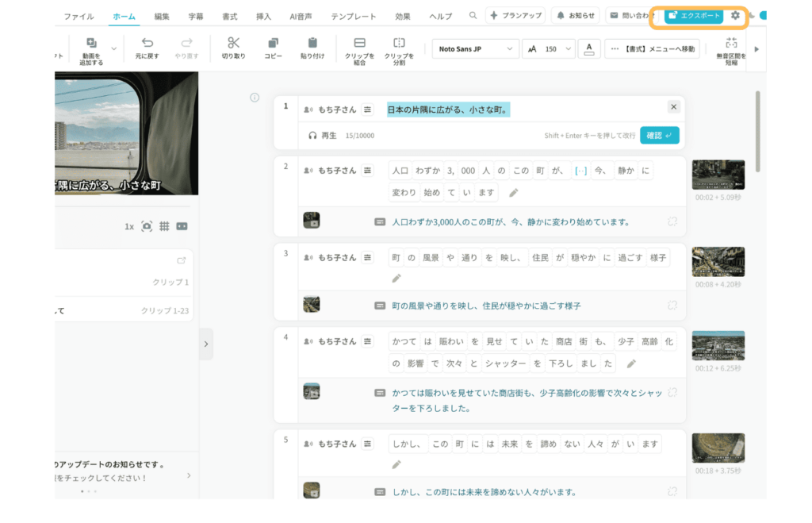Screen dimensions: 812x523
Task: Switch to the テンプレート menu
Action: click(354, 14)
